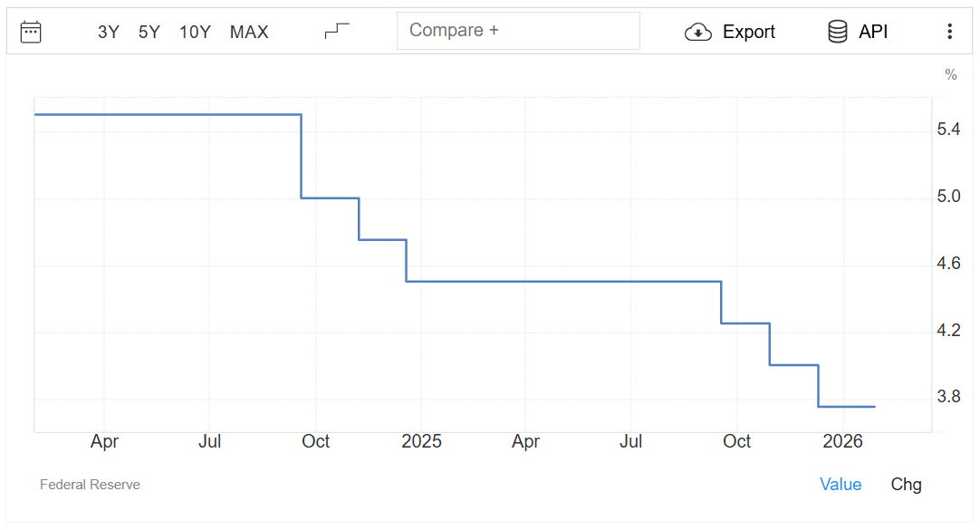Open the chart type step-line selector
This screenshot has width=980, height=530.
[337, 31]
